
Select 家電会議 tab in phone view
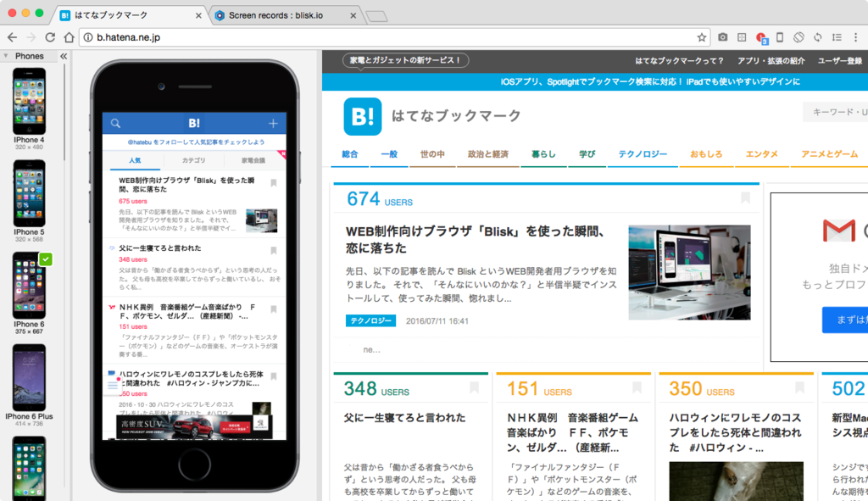click(x=253, y=160)
